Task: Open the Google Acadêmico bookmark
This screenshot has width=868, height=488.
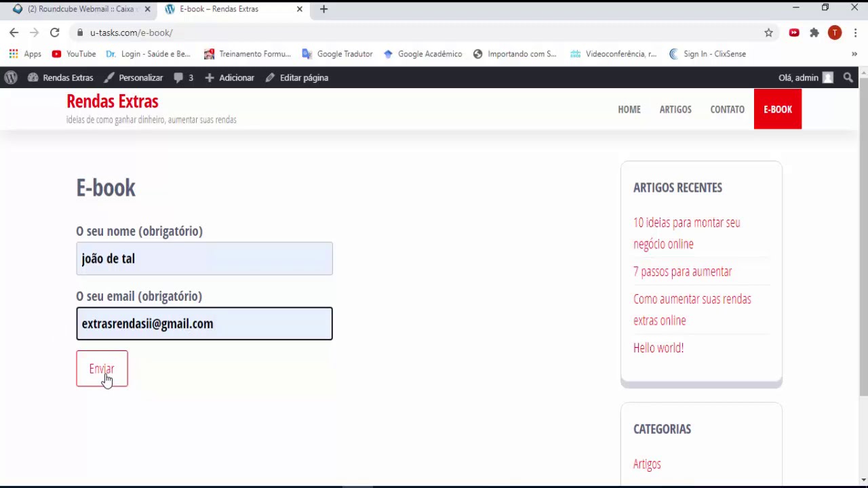Action: click(x=423, y=54)
